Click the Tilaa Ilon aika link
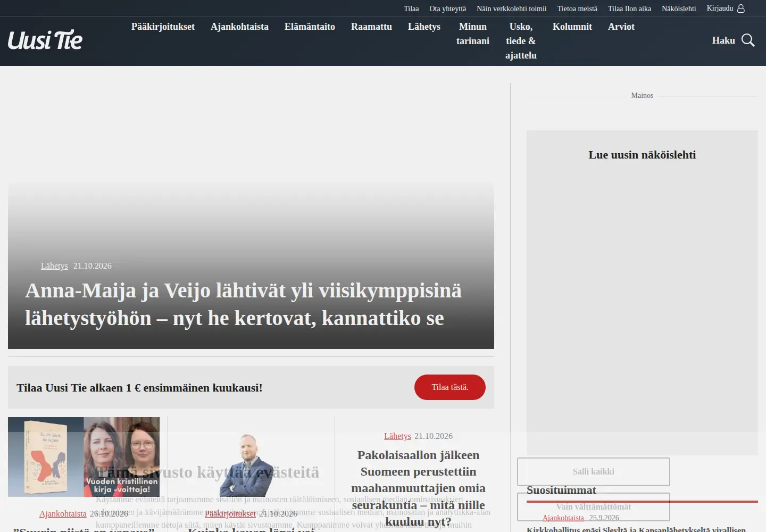This screenshot has width=766, height=532. (629, 9)
